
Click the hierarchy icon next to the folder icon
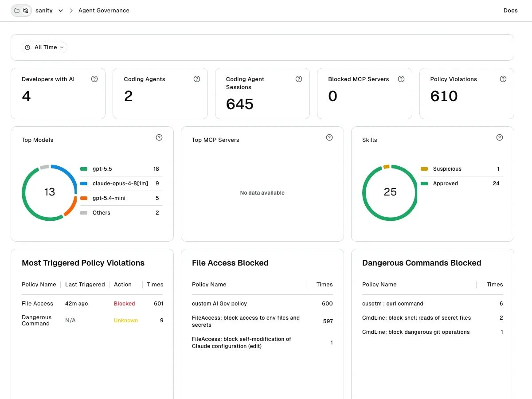click(26, 11)
